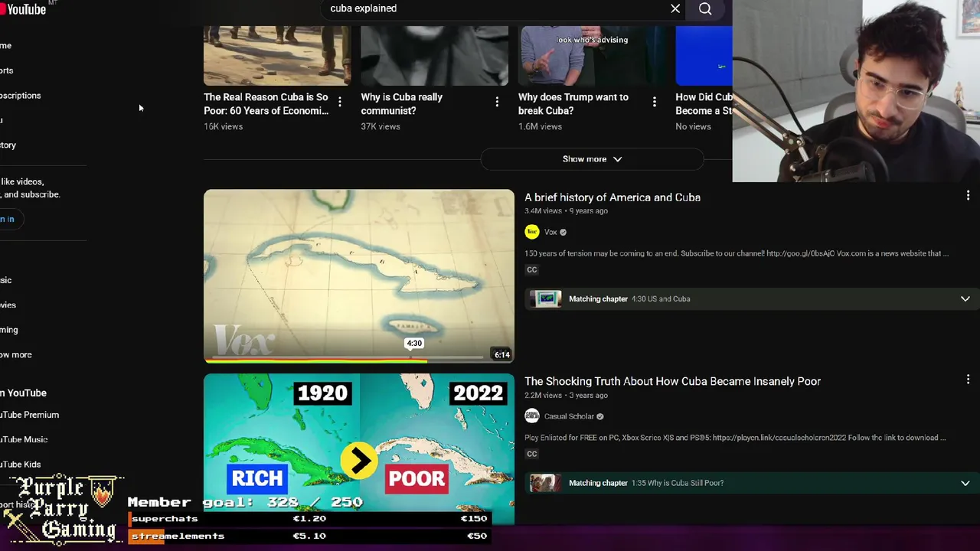Click the '6:14' duration badge on Vox thumbnail

[501, 354]
